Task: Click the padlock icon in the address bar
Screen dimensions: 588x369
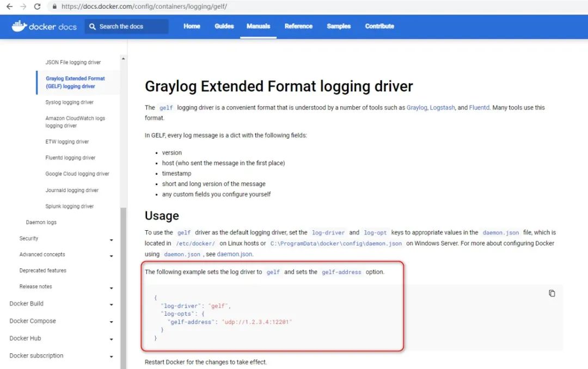Action: tap(54, 7)
